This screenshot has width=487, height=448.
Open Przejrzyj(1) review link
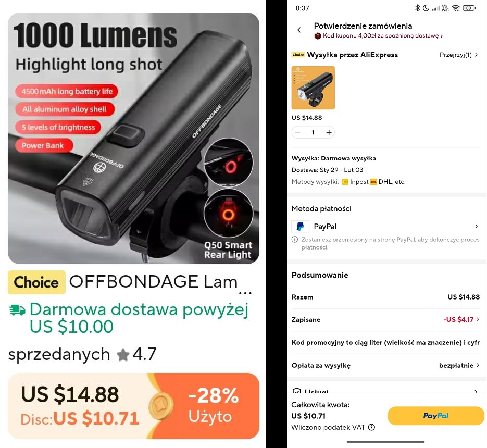coord(458,55)
